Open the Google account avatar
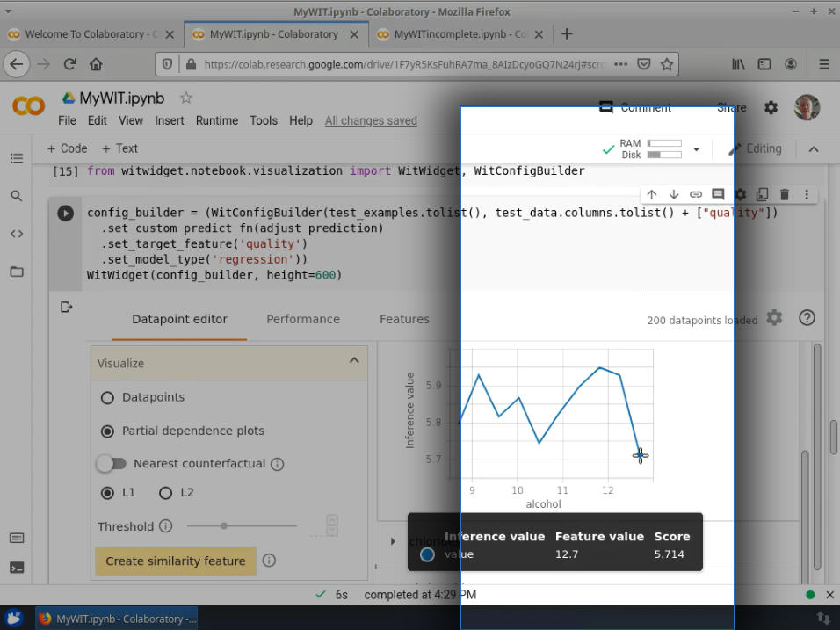The width and height of the screenshot is (840, 630). [x=807, y=108]
